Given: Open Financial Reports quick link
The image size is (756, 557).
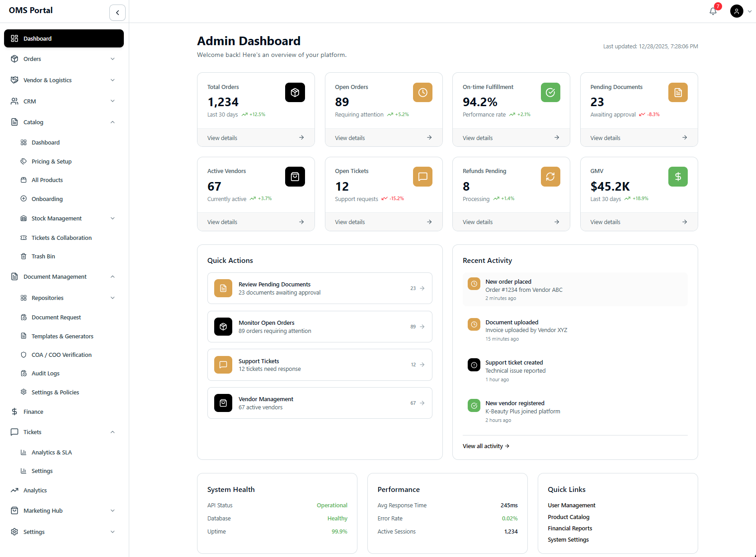Looking at the screenshot, I should coord(570,528).
